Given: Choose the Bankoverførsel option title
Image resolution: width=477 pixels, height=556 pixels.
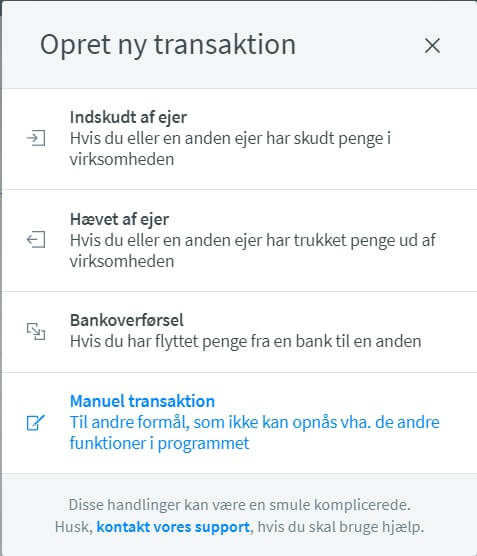Looking at the screenshot, I should 127,320.
